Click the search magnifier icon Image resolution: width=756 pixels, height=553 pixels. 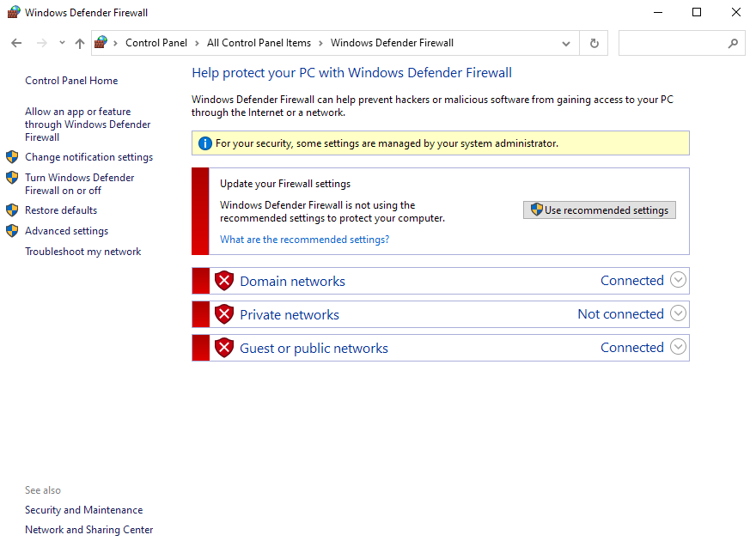coord(733,44)
